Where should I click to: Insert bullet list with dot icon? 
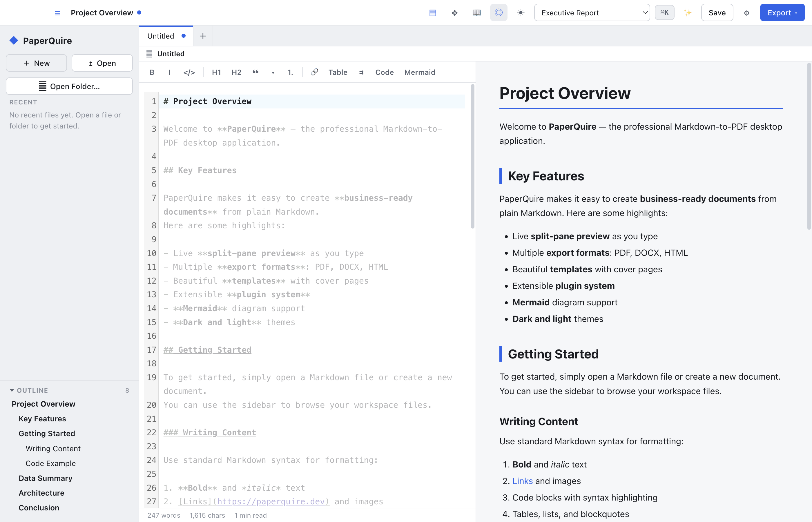273,72
